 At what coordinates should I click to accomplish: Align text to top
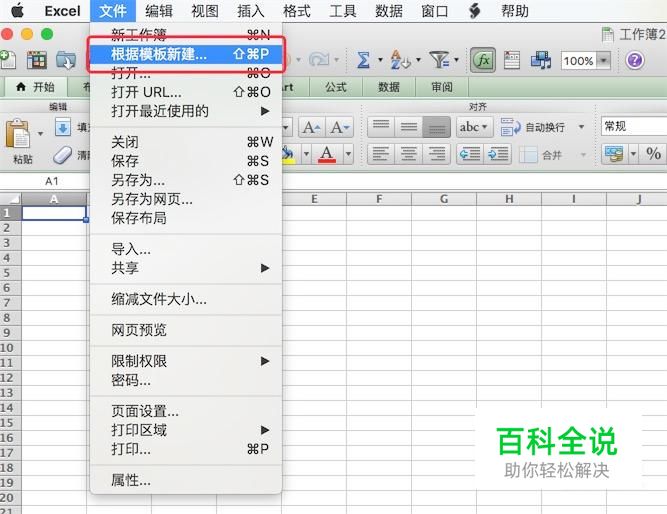pos(381,127)
